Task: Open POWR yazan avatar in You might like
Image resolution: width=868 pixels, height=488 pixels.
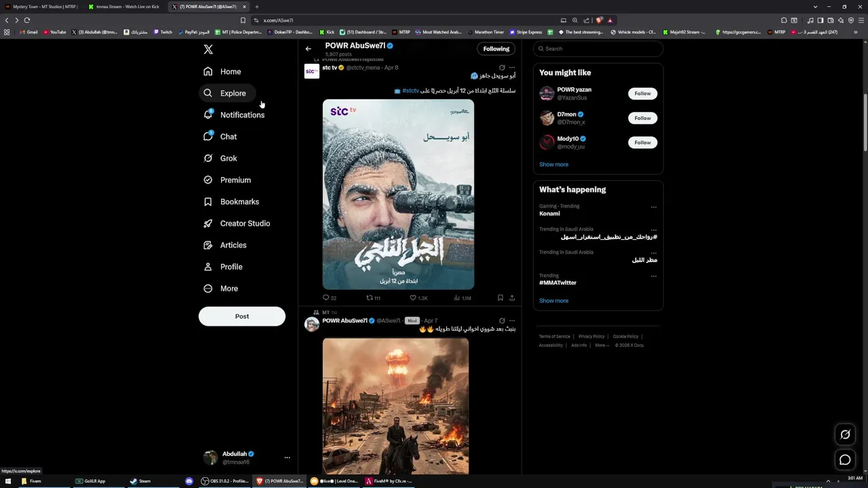Action: (547, 94)
